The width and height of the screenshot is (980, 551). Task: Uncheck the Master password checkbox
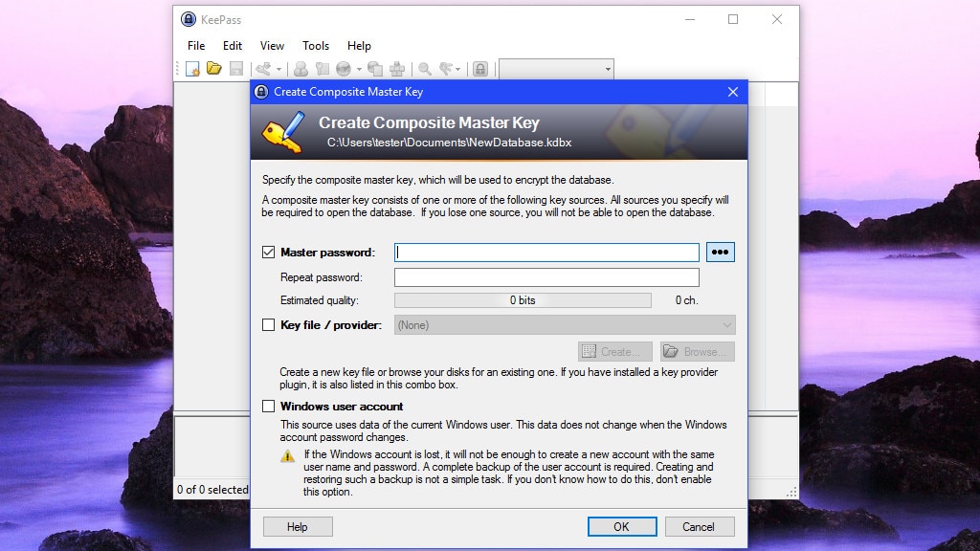click(268, 252)
